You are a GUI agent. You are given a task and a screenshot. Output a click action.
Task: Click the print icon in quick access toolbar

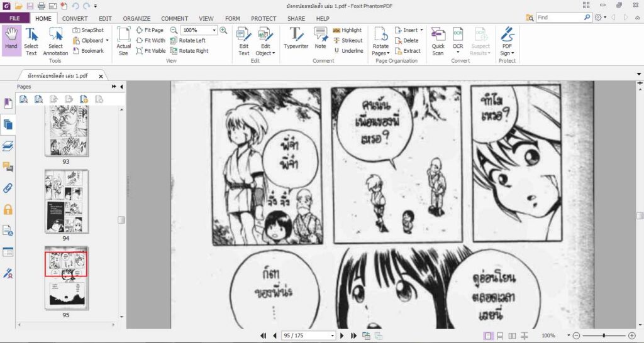point(41,6)
